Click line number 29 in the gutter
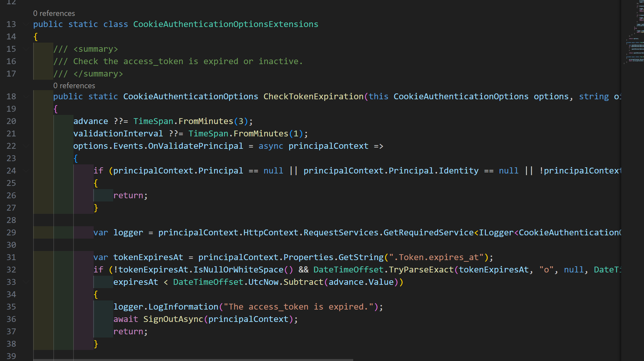Screen dimensions: 644x361 [x=11, y=233]
